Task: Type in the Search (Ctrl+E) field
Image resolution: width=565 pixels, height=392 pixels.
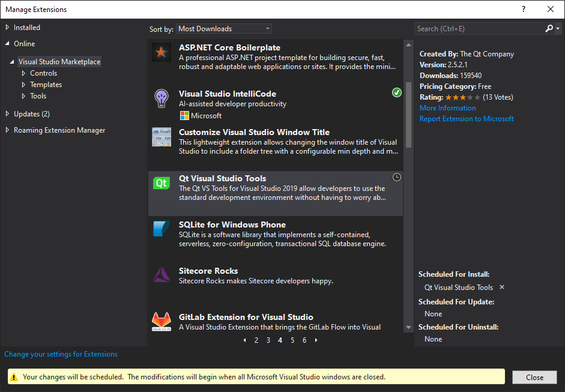Action: click(477, 29)
